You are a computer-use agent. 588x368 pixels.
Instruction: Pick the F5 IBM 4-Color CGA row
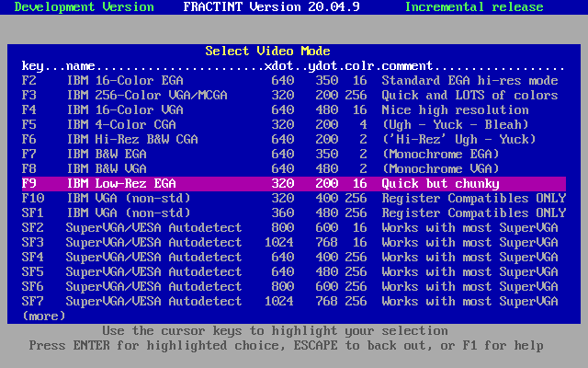coord(294,125)
